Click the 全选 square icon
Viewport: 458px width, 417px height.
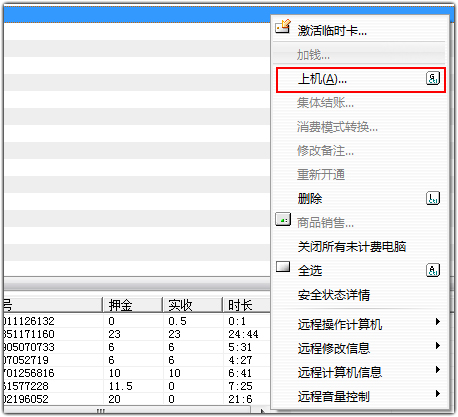[283, 267]
